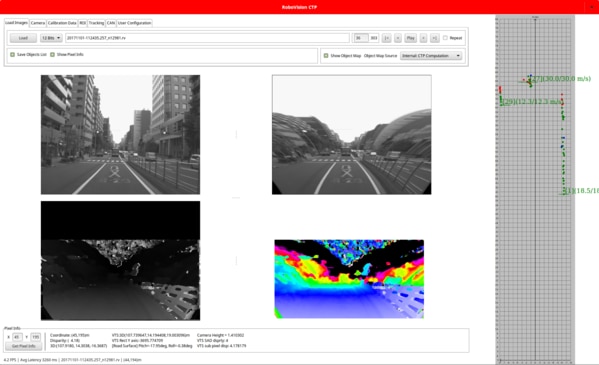Jump to the first frame button

point(386,38)
